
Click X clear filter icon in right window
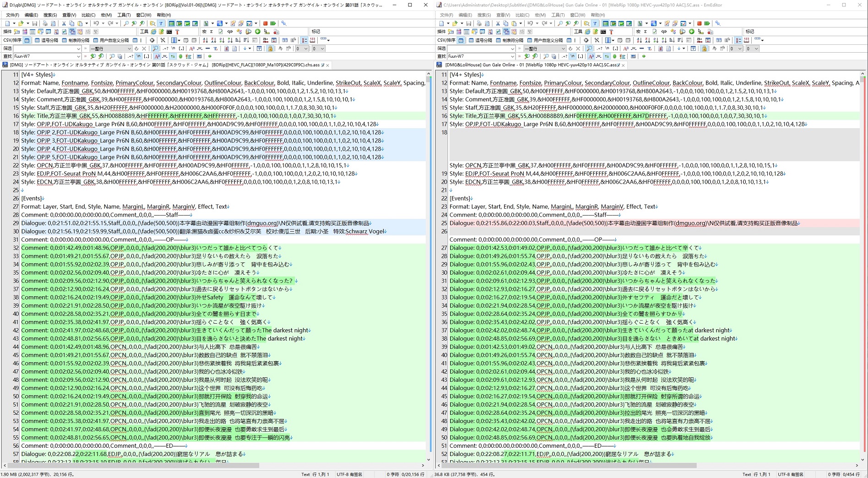pos(578,49)
